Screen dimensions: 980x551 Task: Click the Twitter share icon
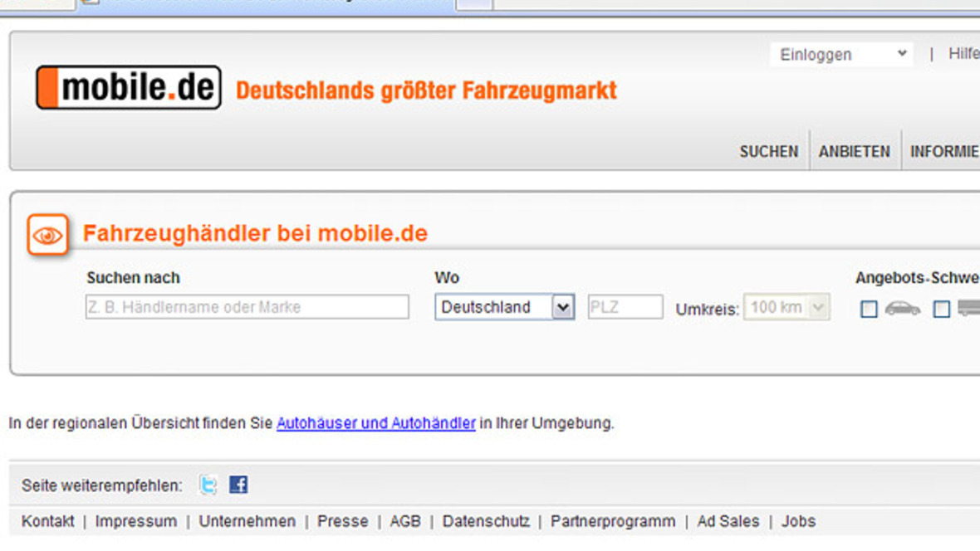(x=207, y=485)
